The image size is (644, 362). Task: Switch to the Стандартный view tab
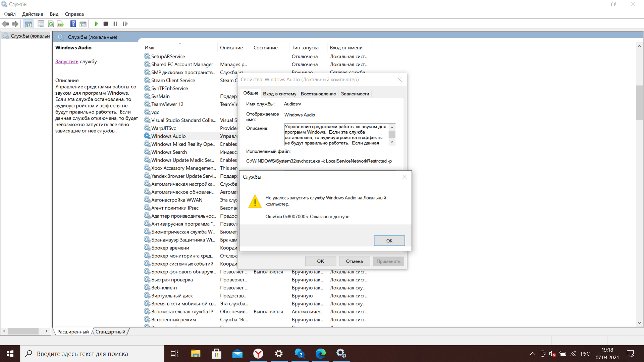pyautogui.click(x=110, y=332)
